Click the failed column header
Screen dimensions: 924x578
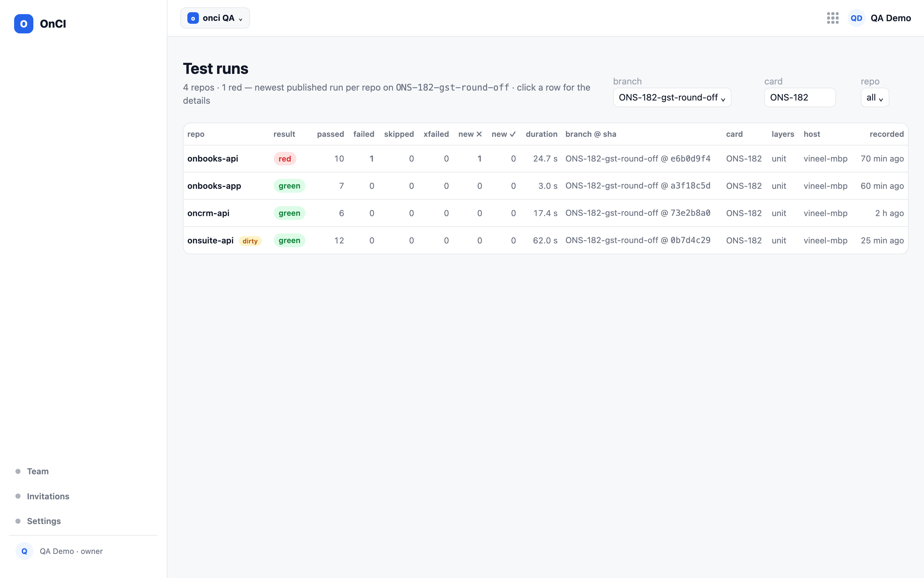click(364, 134)
